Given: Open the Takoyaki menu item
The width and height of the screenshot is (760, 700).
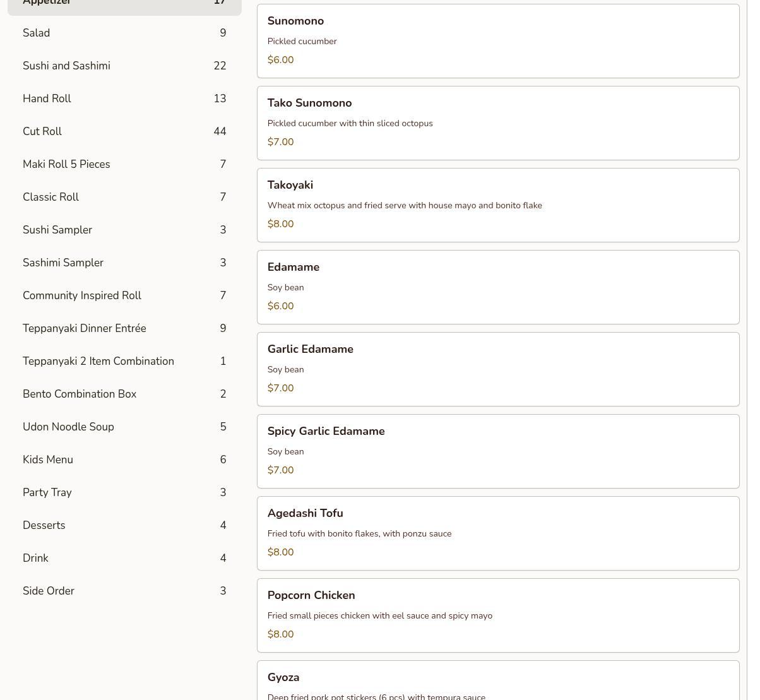Looking at the screenshot, I should coord(498,205).
